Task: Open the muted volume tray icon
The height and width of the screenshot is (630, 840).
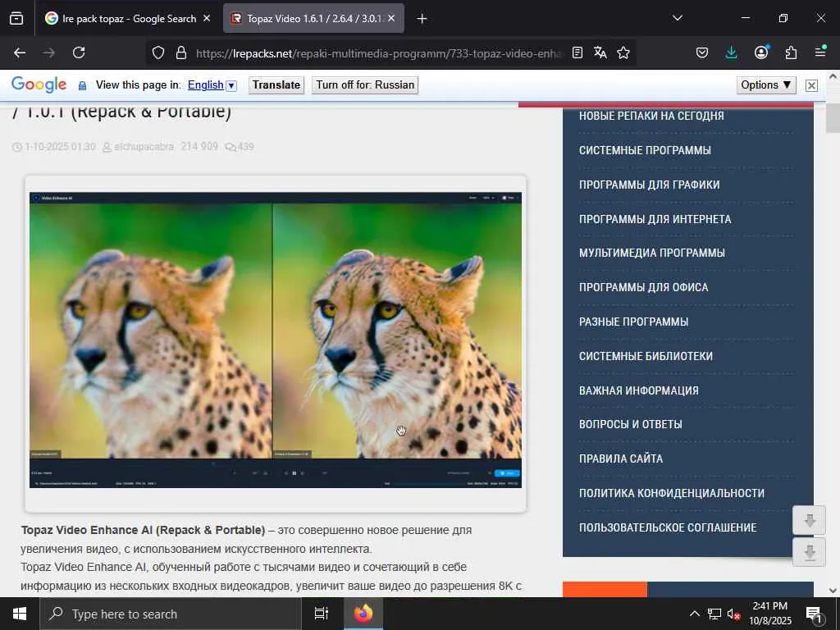Action: click(733, 614)
